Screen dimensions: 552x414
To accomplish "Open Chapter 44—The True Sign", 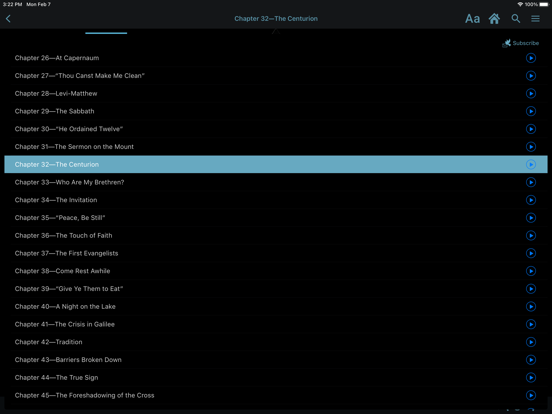I will (x=56, y=377).
